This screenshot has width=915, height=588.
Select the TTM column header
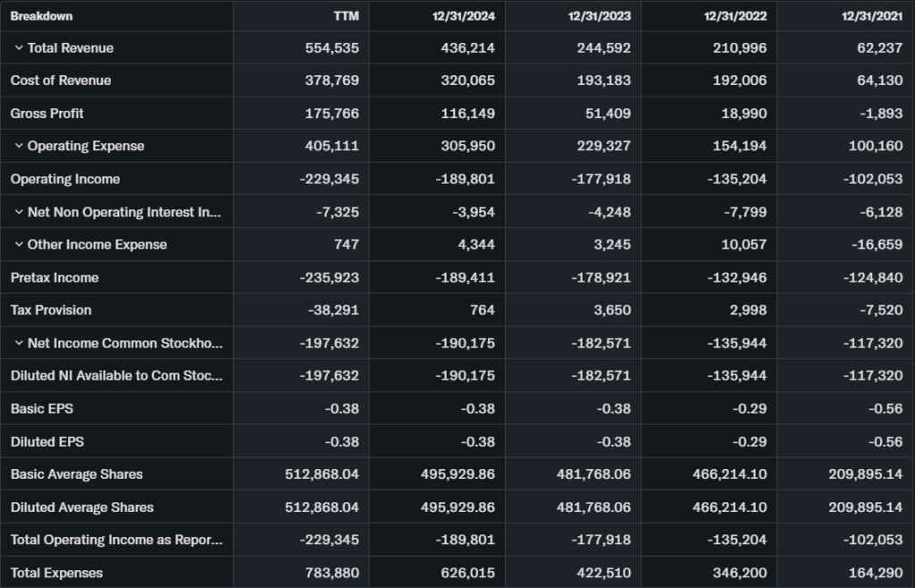(346, 16)
